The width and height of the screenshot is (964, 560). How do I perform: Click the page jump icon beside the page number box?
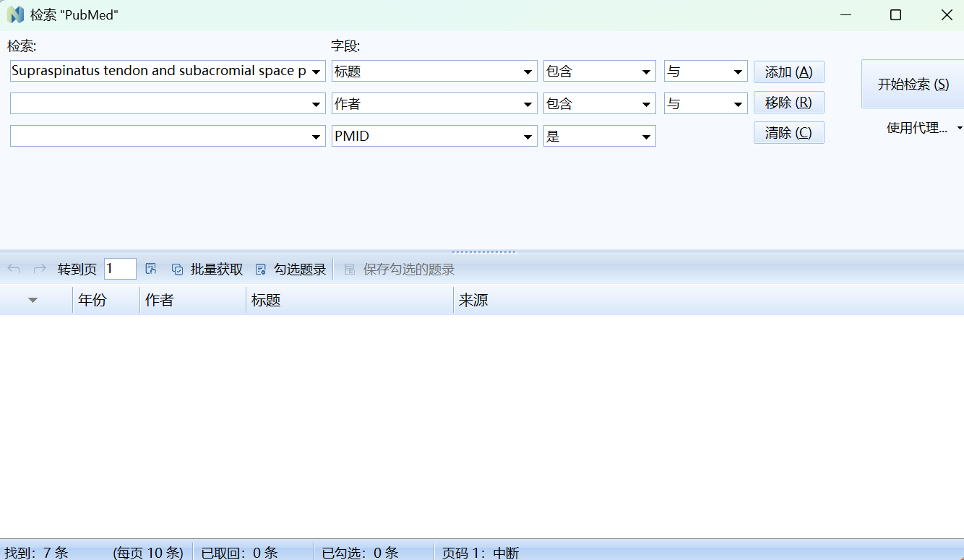[151, 270]
